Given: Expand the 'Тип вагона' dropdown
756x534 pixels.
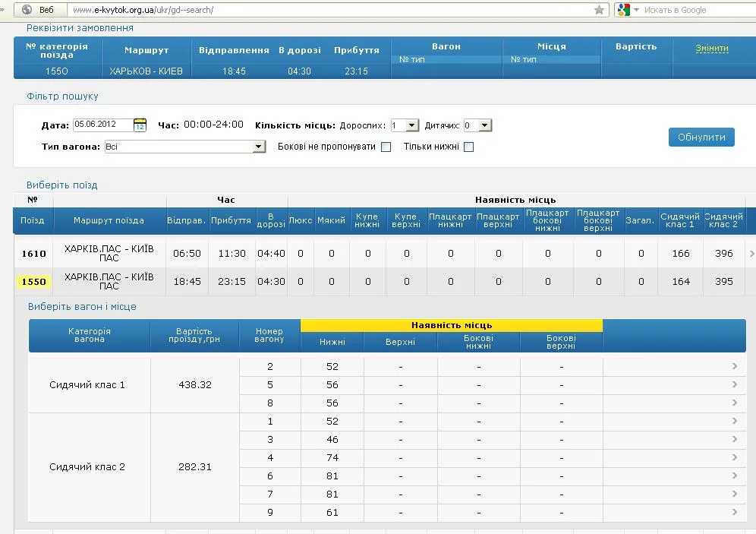Looking at the screenshot, I should [259, 147].
